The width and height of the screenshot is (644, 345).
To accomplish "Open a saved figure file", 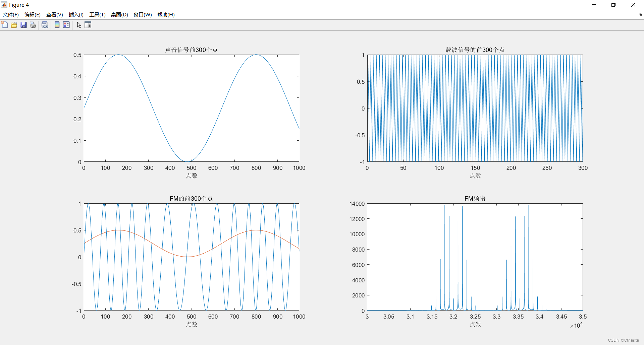I will point(14,25).
